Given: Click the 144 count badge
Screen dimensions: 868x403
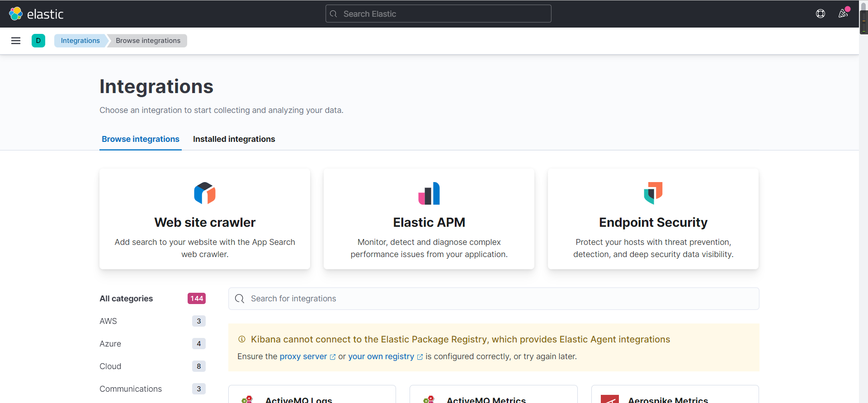Looking at the screenshot, I should 197,299.
